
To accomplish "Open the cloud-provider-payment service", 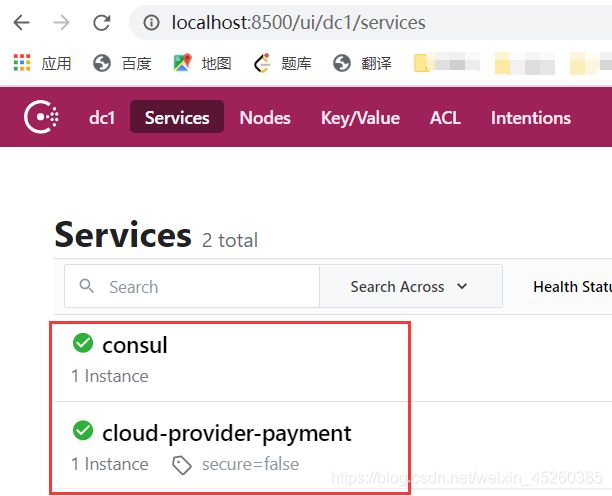I will point(226,433).
